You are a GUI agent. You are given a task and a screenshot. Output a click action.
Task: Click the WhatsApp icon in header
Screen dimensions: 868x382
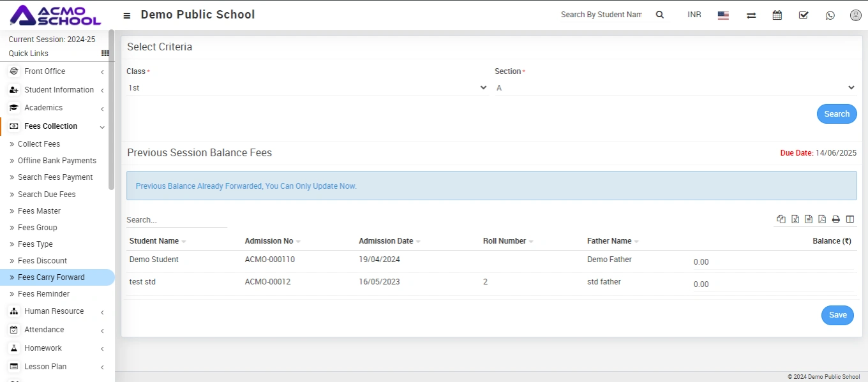[830, 15]
